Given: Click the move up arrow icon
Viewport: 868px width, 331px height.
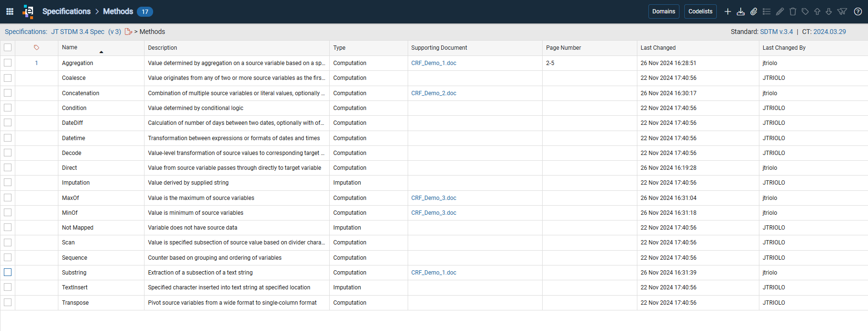Looking at the screenshot, I should pyautogui.click(x=817, y=11).
